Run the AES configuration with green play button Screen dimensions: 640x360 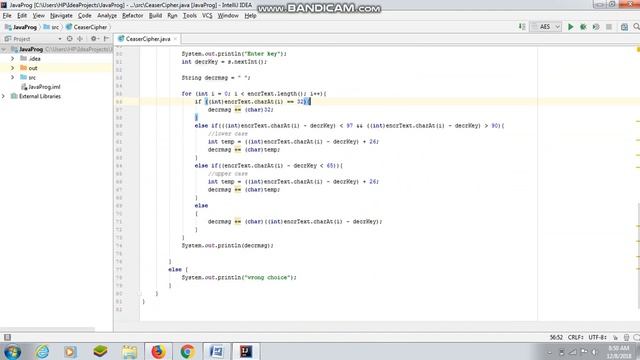[571, 27]
